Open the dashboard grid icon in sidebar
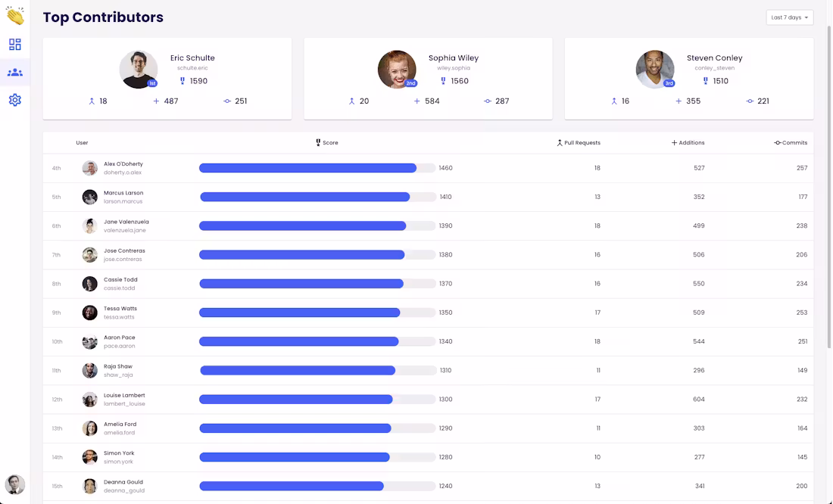 click(15, 44)
